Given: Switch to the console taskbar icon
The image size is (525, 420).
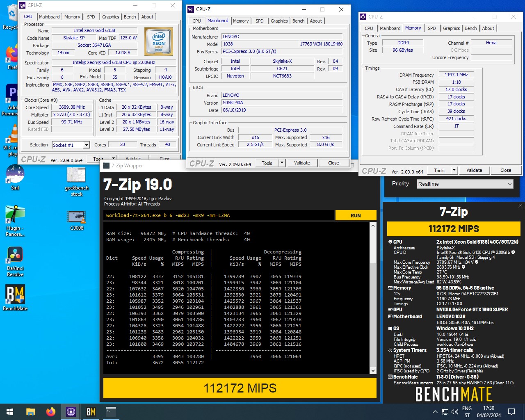Looking at the screenshot, I should (x=111, y=412).
